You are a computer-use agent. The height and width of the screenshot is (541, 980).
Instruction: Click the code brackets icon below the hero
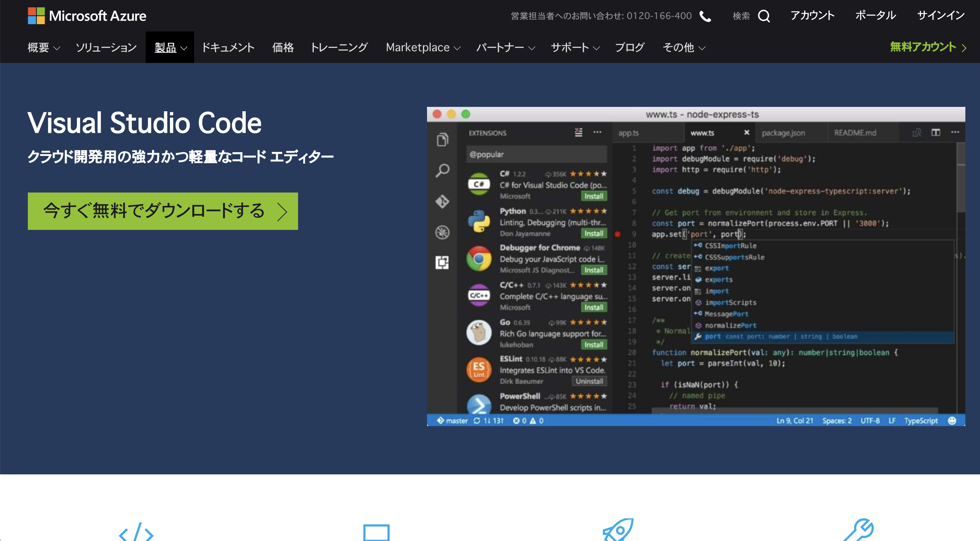point(136,531)
